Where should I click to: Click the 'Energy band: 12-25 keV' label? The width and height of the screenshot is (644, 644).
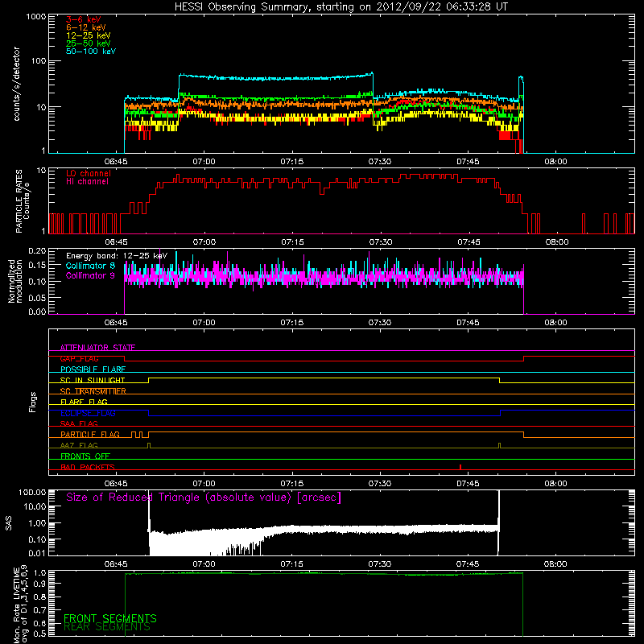(x=117, y=256)
